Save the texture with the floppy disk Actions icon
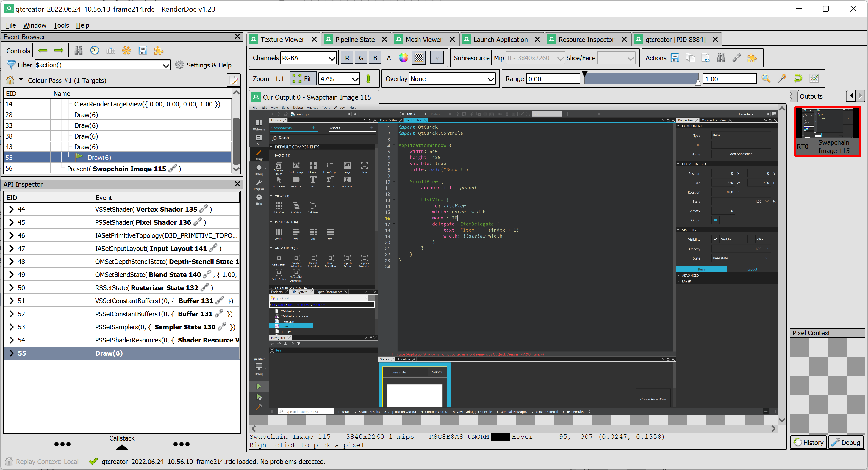This screenshot has width=868, height=470. tap(675, 57)
